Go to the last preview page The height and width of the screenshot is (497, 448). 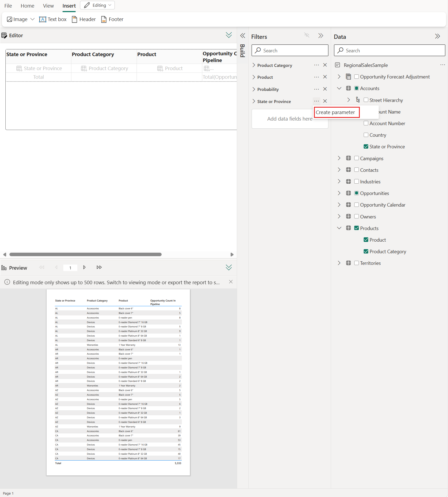point(99,267)
